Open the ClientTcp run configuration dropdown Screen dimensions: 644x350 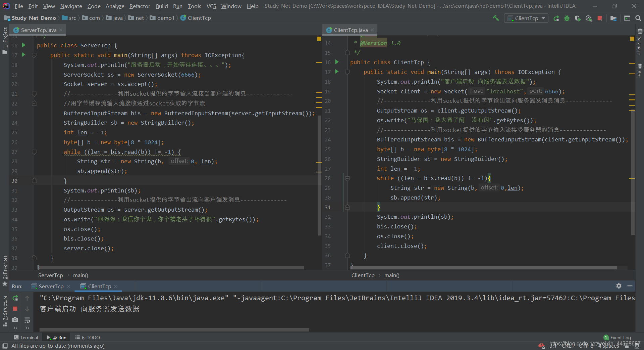526,18
